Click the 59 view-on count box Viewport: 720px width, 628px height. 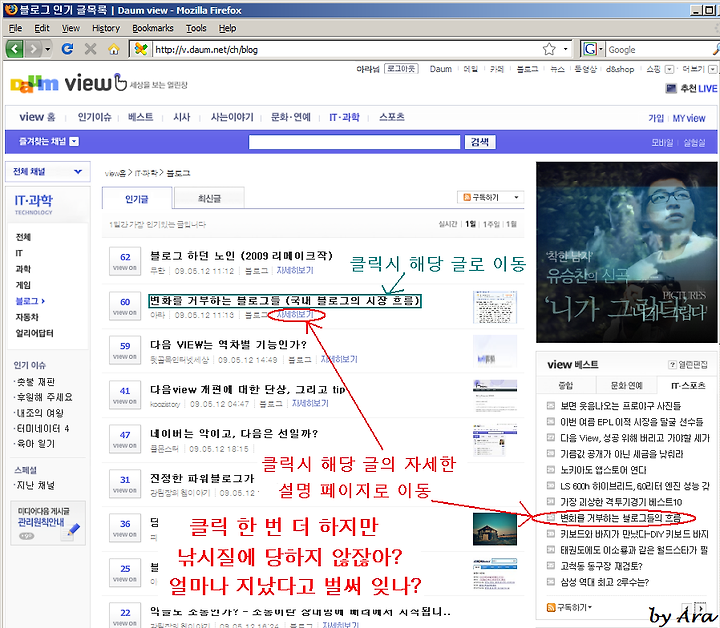[125, 350]
